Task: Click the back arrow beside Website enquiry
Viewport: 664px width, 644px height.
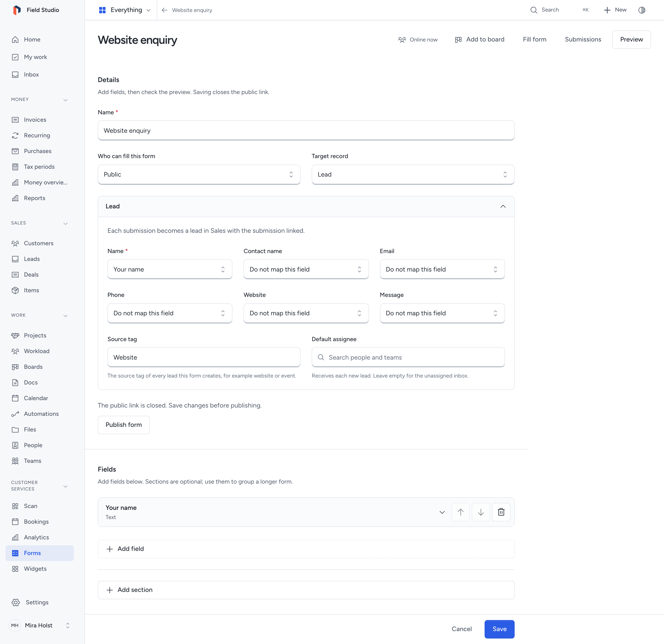Action: 165,10
